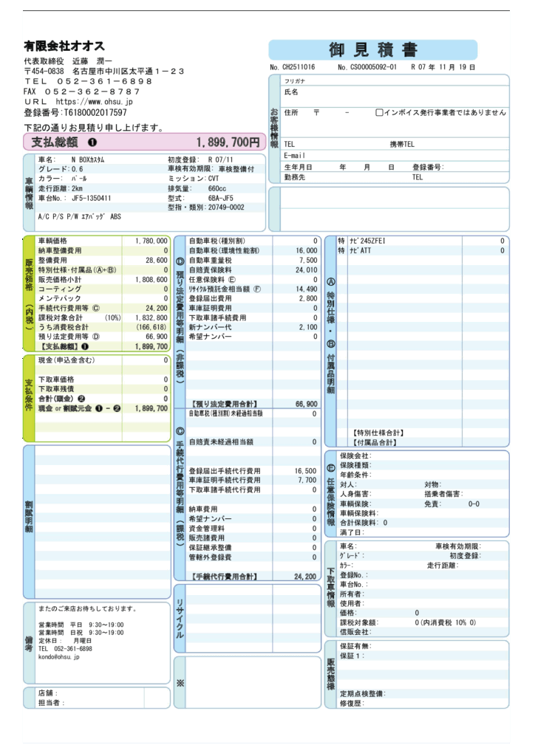Click the 御見積書 blue title banner

click(x=372, y=50)
